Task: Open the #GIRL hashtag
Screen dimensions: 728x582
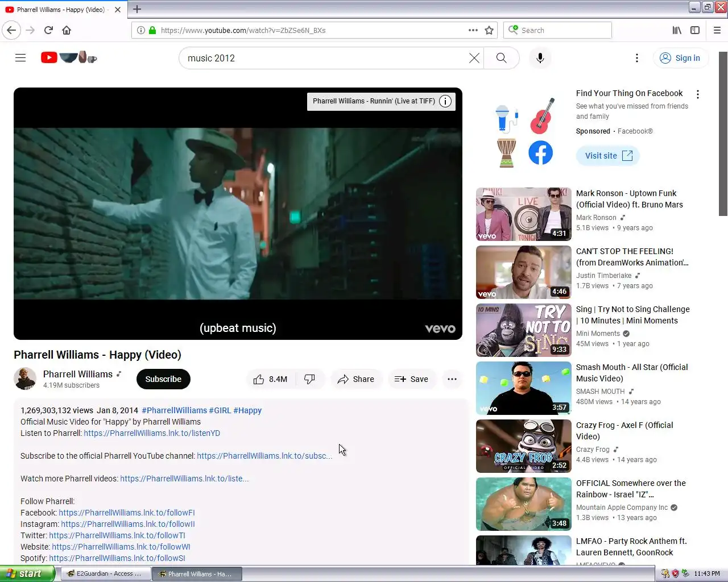Action: pos(220,410)
